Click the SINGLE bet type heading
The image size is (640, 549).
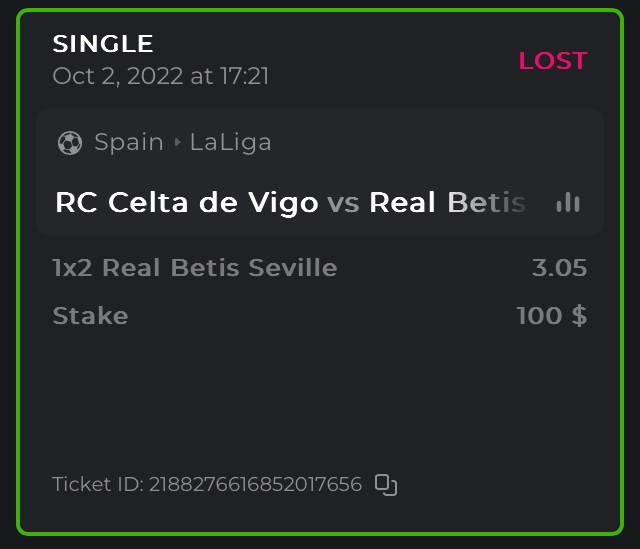(103, 44)
